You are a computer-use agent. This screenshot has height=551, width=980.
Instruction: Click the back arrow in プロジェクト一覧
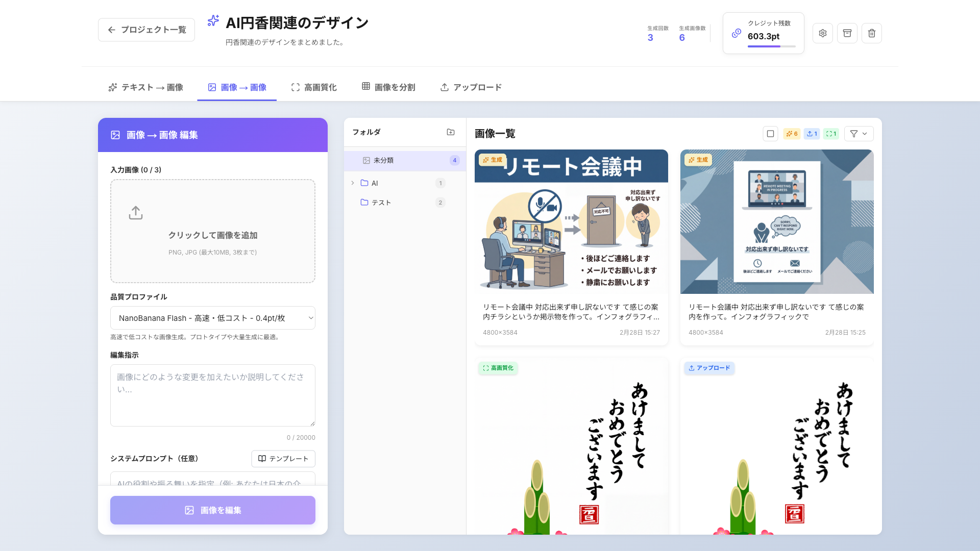point(112,30)
